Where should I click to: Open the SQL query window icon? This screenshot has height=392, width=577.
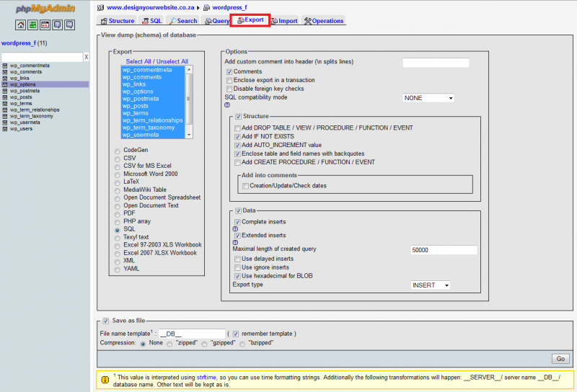(45, 25)
